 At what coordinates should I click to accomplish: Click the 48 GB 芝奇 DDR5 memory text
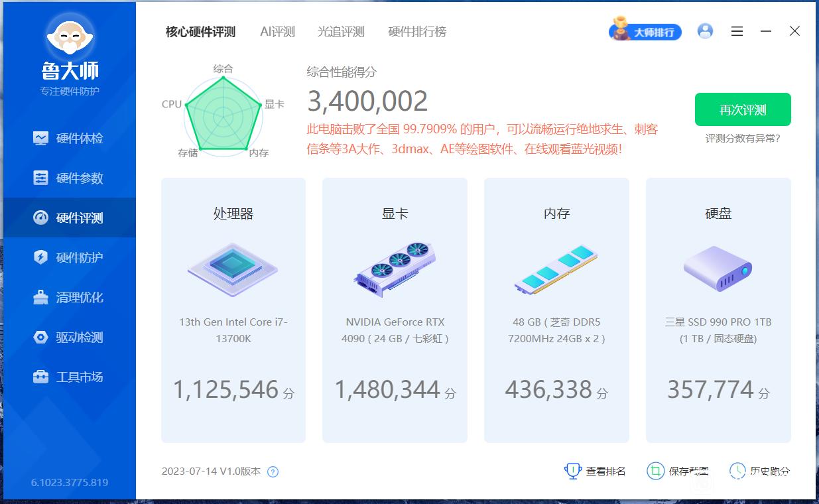click(x=556, y=330)
